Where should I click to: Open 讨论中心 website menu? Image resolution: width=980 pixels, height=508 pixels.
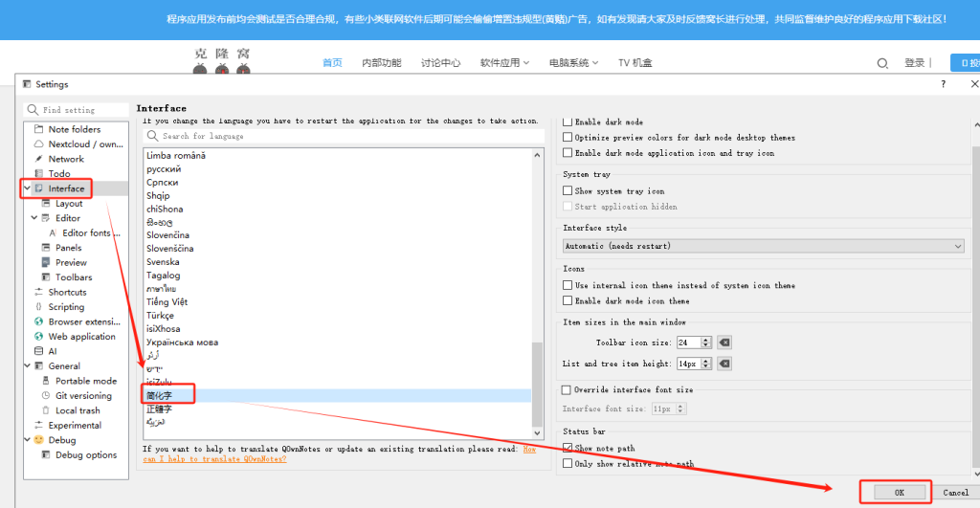pyautogui.click(x=440, y=63)
